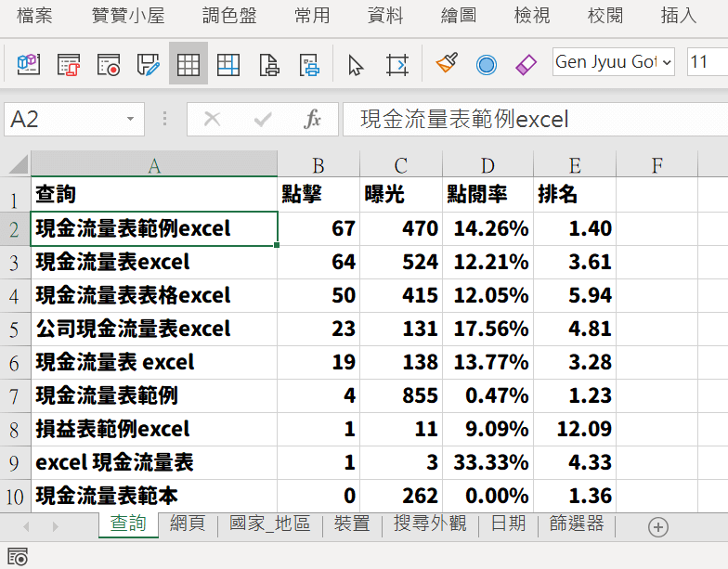The image size is (728, 569).
Task: Switch to the 篩選器 sheet tab
Action: tap(577, 524)
